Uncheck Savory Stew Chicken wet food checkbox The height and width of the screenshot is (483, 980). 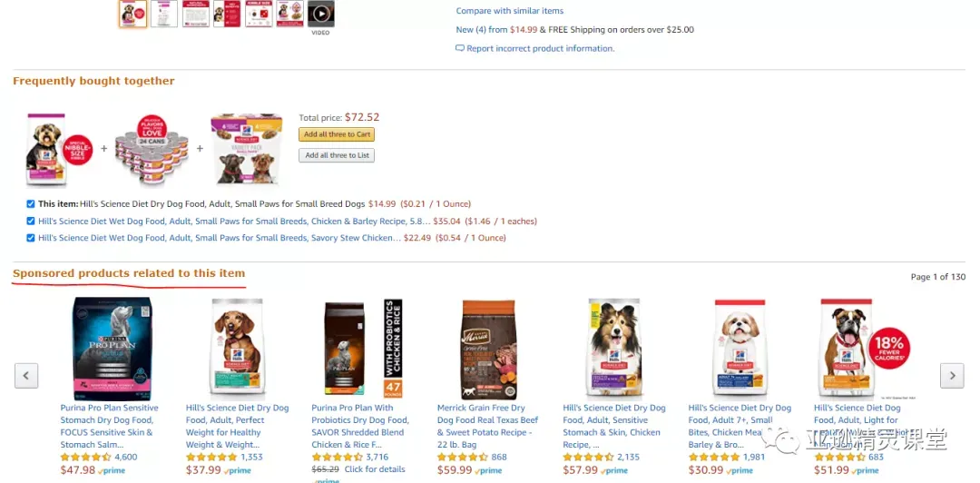pyautogui.click(x=31, y=238)
